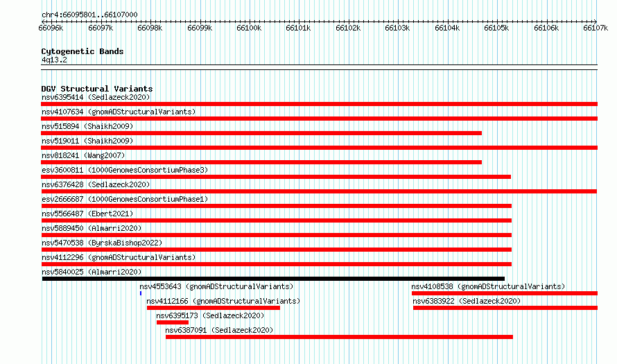
Task: Click the red bar for nsv4112296
Action: (x=277, y=264)
